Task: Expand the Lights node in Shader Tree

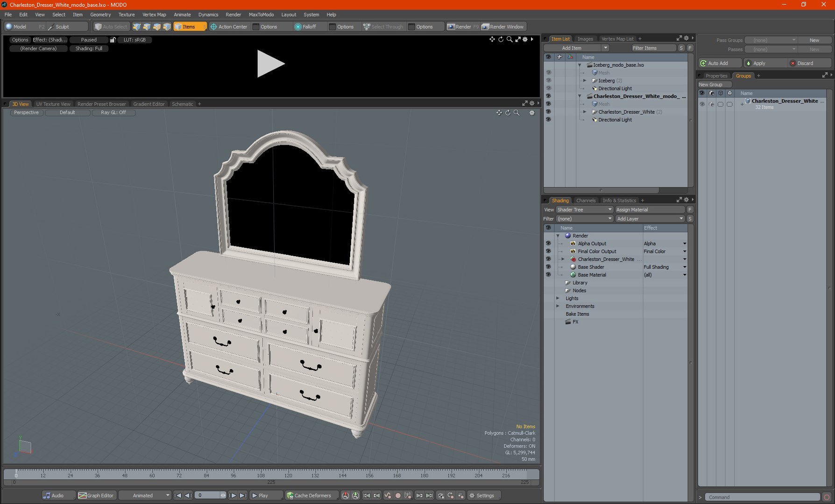Action: pyautogui.click(x=558, y=298)
